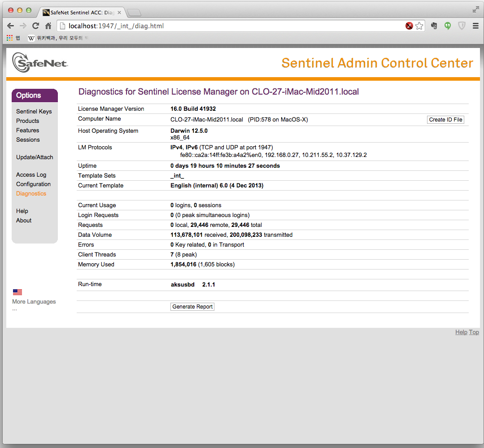Select the Diagnostics menu item
This screenshot has height=448, width=484.
[x=31, y=193]
